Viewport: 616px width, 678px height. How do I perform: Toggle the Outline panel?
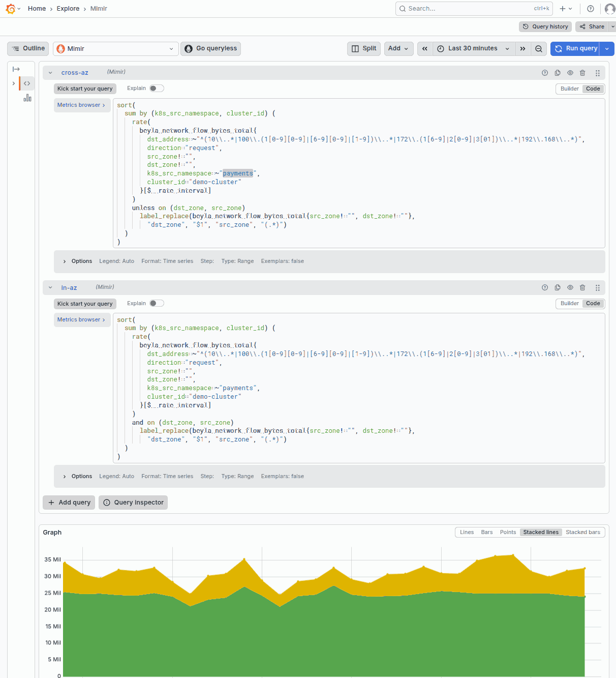28,48
